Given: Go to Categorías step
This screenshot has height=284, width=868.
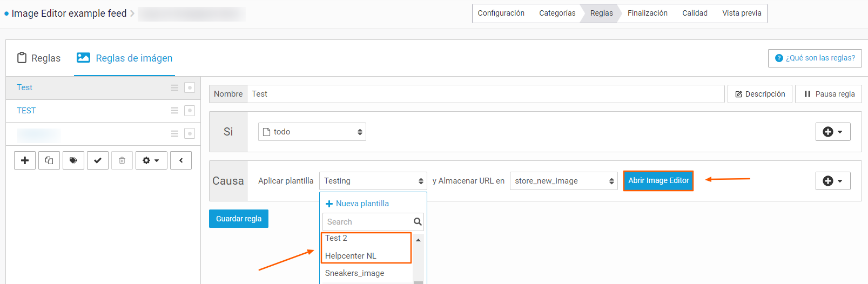Looking at the screenshot, I should point(557,13).
